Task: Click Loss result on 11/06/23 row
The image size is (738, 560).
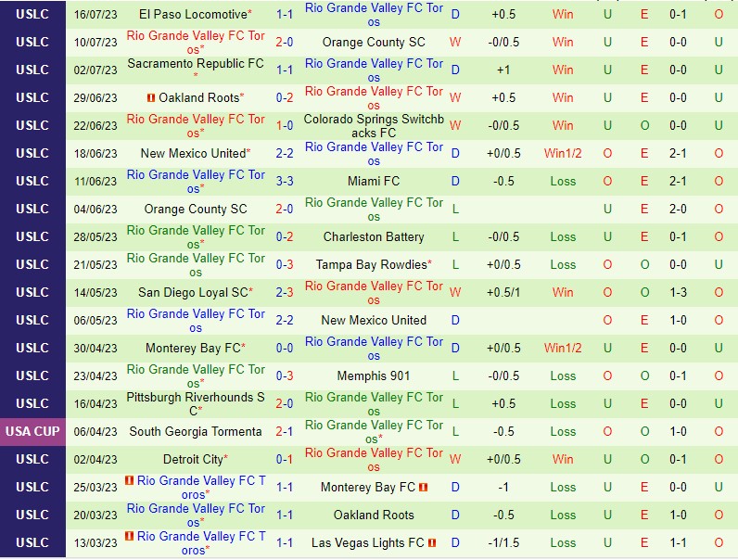Action: point(563,181)
